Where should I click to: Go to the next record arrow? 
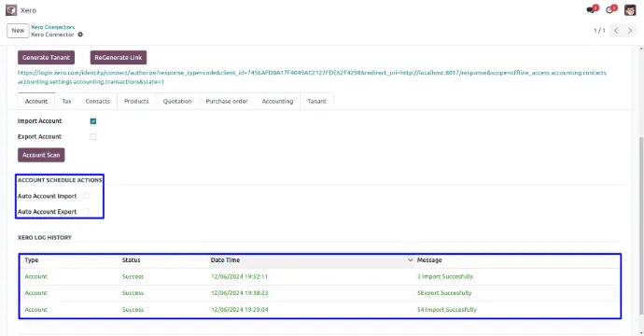pyautogui.click(x=630, y=31)
